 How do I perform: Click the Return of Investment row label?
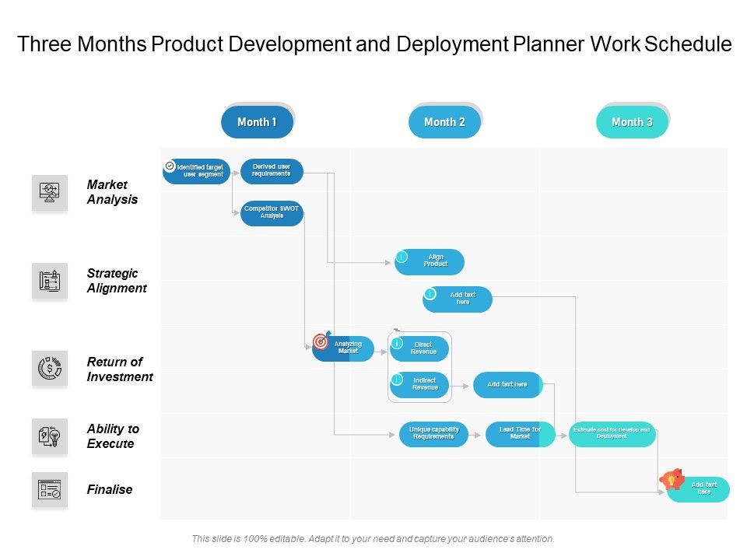[x=120, y=369]
